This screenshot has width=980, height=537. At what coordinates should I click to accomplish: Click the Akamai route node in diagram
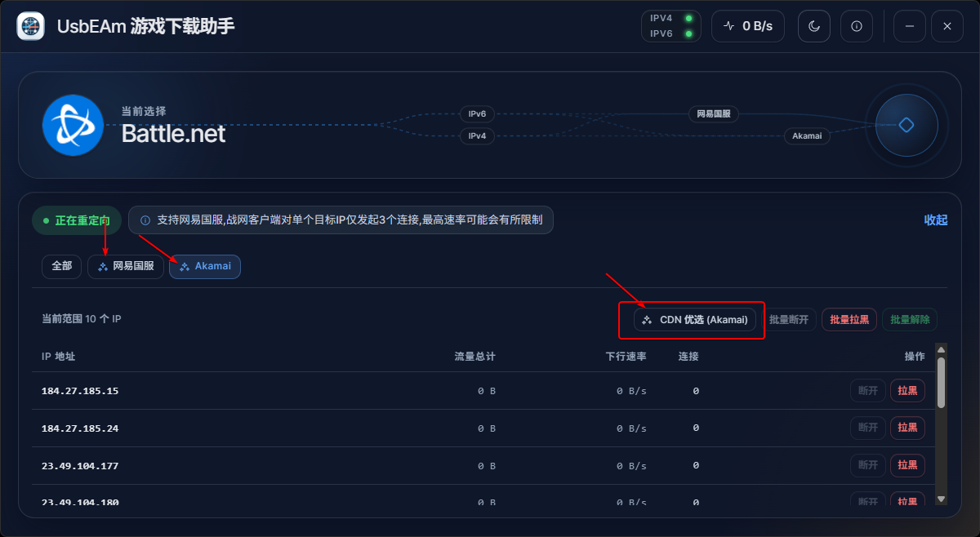[x=806, y=136]
